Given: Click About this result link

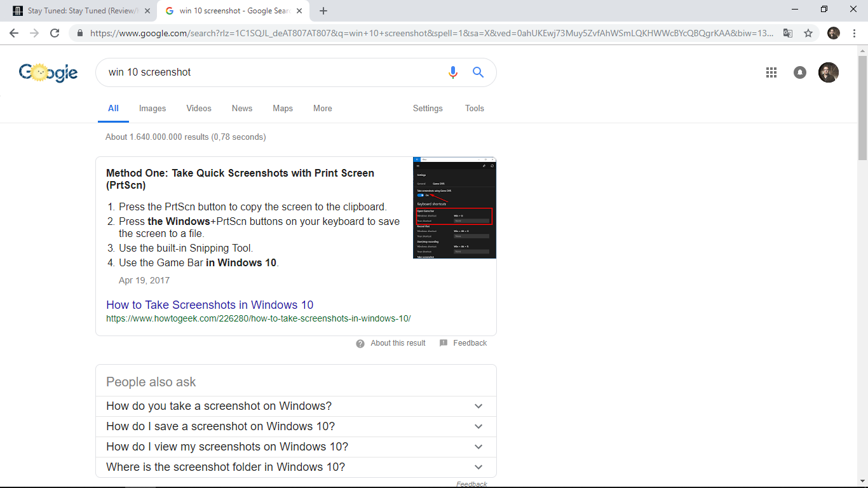Looking at the screenshot, I should 398,343.
